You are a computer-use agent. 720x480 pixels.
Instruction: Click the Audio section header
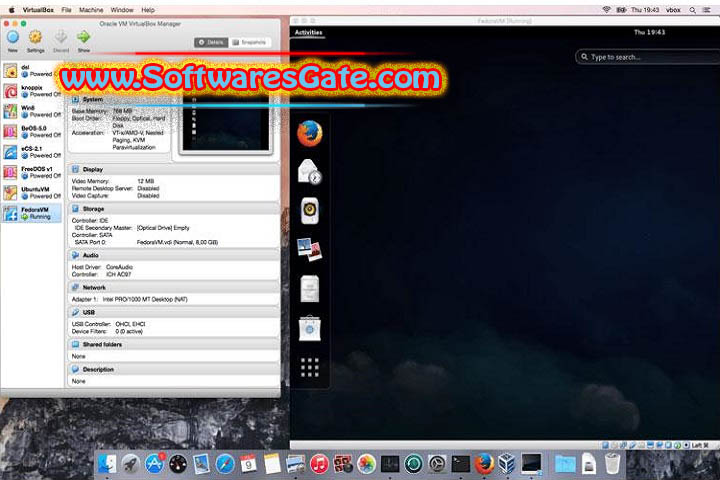(x=174, y=255)
